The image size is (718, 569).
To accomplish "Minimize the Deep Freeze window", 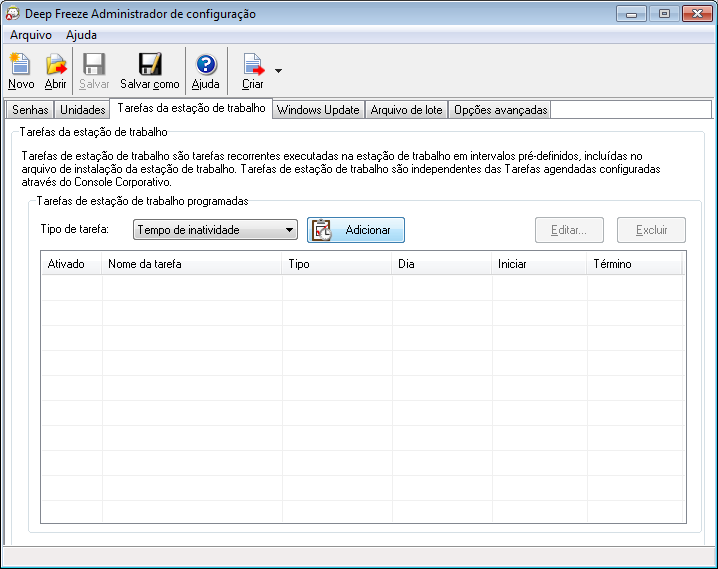I will (631, 14).
